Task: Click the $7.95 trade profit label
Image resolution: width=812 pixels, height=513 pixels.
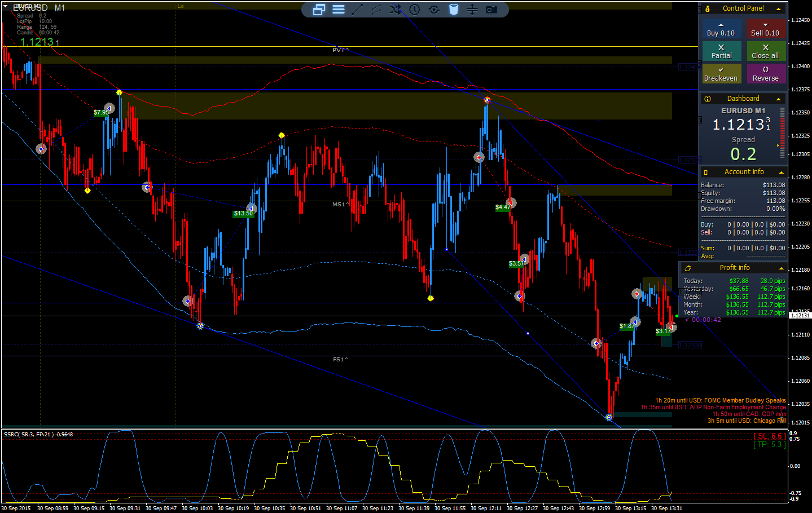Action: point(102,112)
